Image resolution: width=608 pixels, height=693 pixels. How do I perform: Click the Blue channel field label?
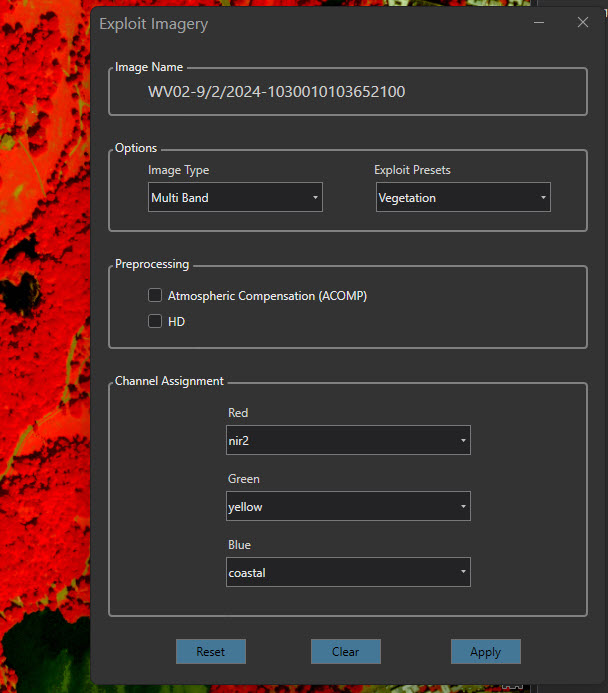(x=239, y=545)
